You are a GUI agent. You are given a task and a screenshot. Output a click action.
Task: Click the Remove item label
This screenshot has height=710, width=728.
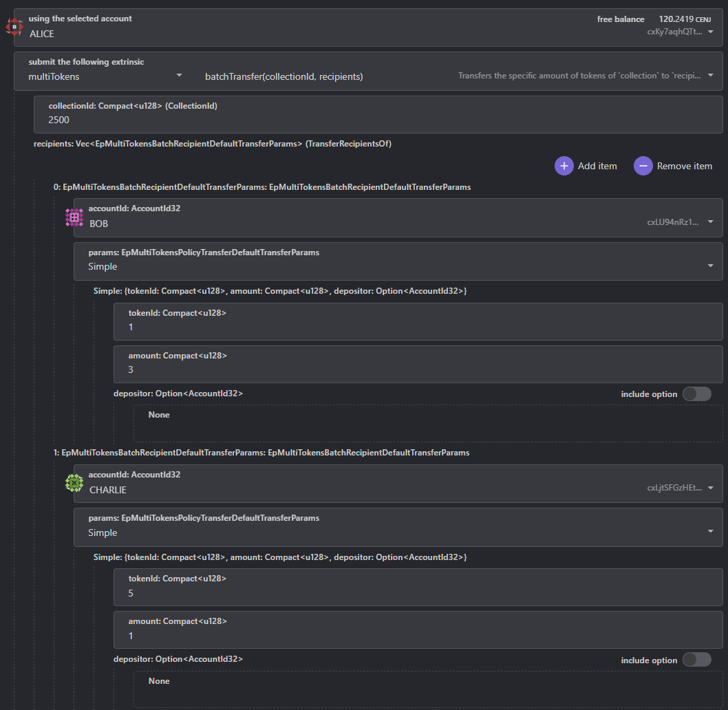[685, 166]
